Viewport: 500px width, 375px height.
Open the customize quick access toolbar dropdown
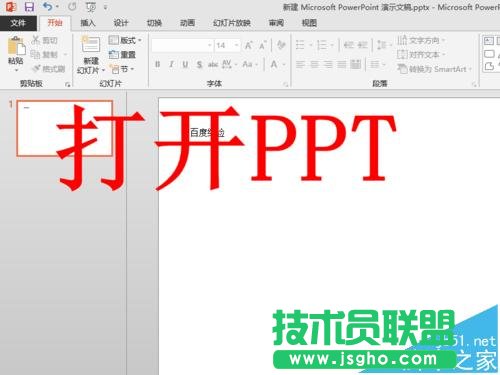click(105, 7)
